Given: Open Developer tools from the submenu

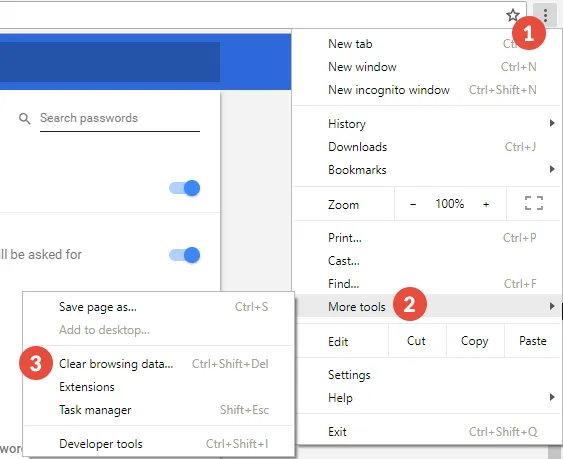Looking at the screenshot, I should (158, 444).
